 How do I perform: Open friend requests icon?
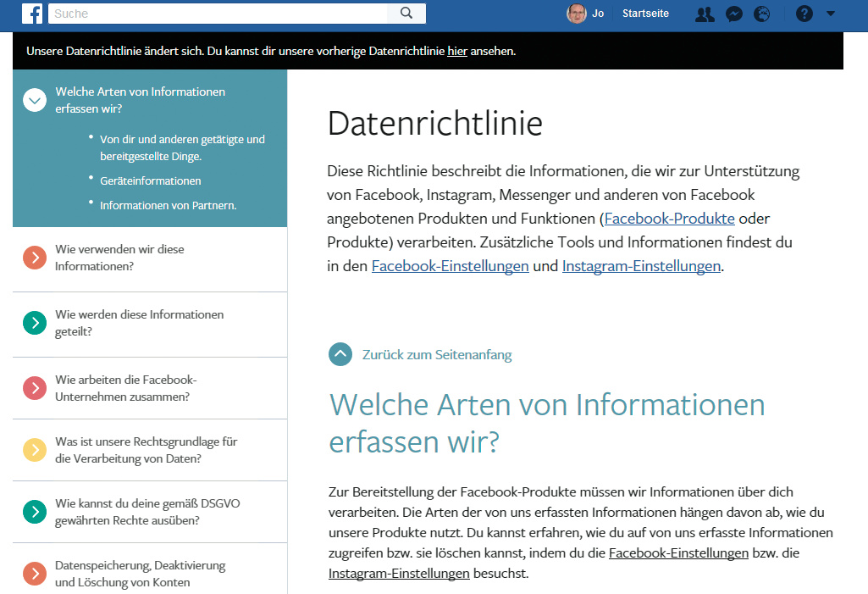tap(704, 14)
